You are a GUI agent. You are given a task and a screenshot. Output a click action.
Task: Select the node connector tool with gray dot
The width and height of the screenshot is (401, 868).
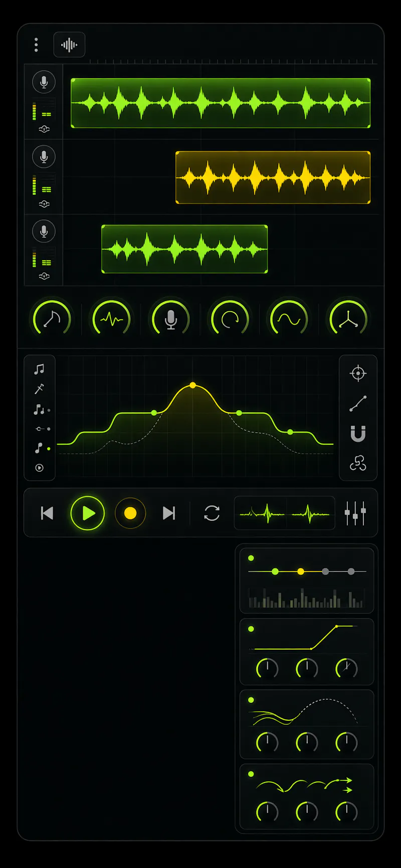[43, 429]
